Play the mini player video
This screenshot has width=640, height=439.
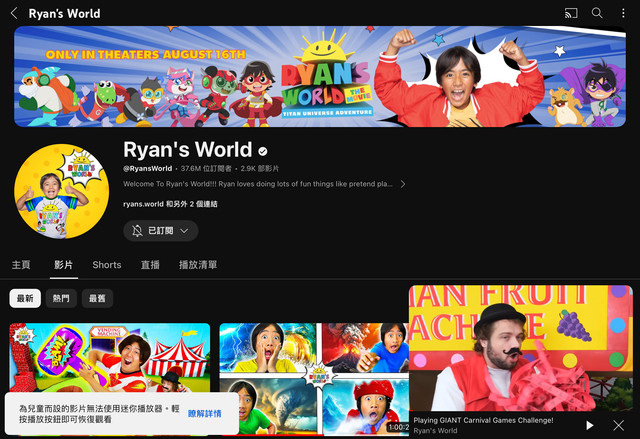589,426
